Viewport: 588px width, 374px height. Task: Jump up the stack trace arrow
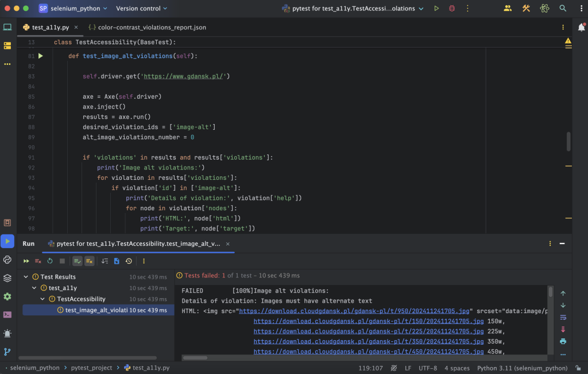[563, 294]
